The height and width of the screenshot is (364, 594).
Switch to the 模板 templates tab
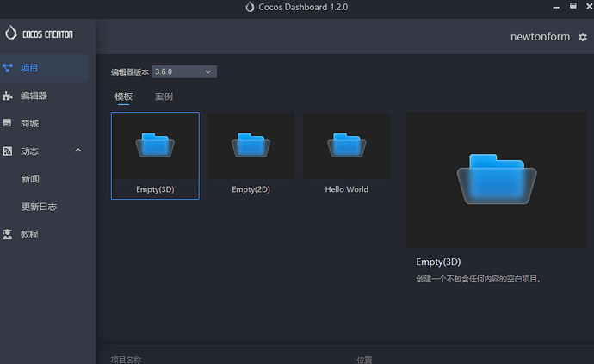pos(123,96)
